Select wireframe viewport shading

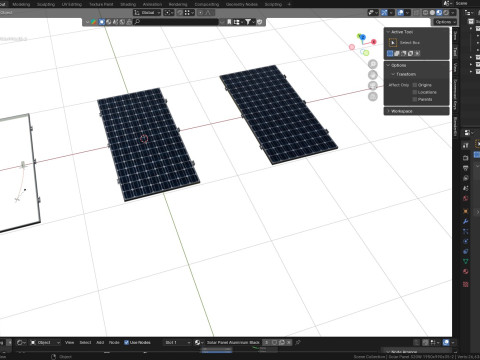pos(425,13)
